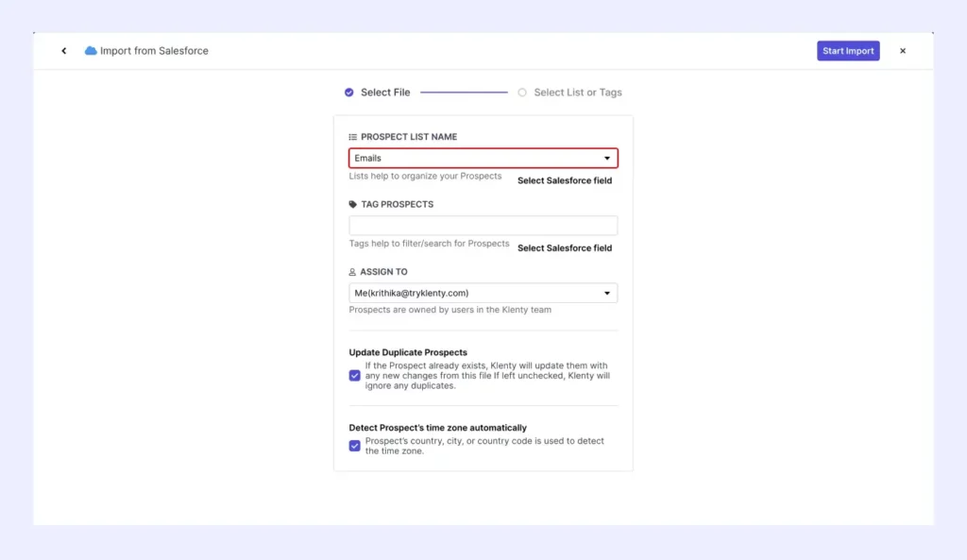
Task: Click the list icon beside Prospect List Name
Action: (x=353, y=137)
